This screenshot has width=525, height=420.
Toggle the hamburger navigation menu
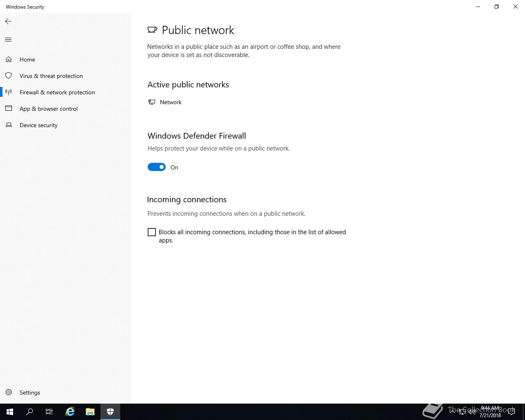[x=8, y=40]
